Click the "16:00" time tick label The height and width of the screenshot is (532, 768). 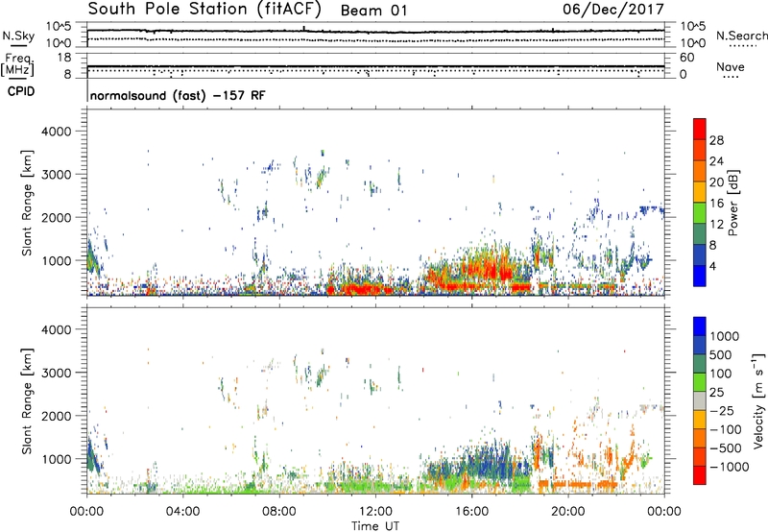coord(471,512)
